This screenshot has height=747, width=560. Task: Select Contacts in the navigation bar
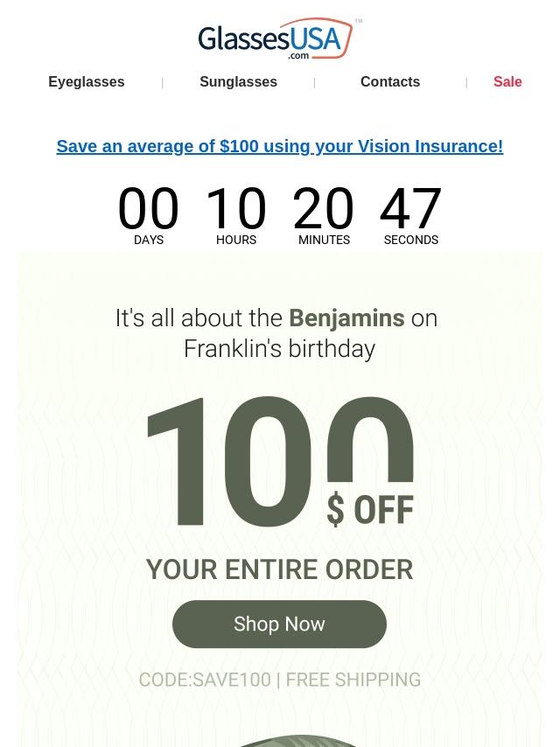point(390,81)
